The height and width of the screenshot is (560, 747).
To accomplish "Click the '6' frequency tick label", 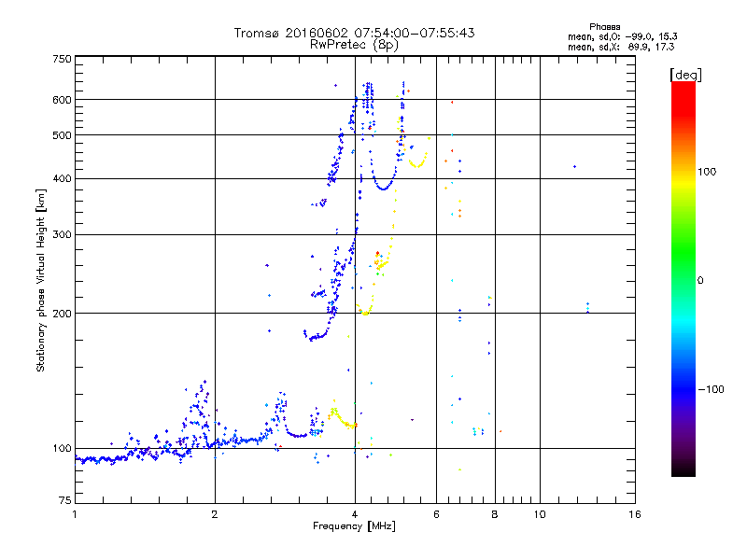I will (436, 514).
